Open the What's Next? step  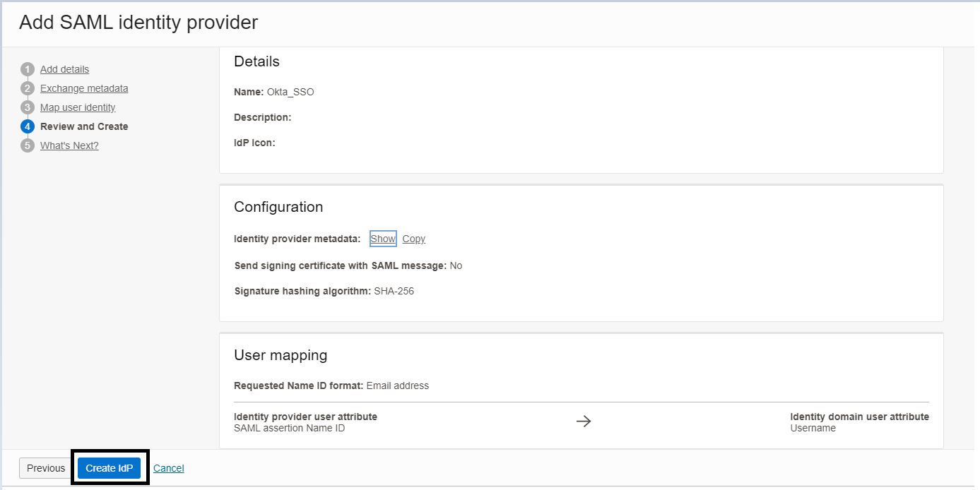[x=69, y=145]
